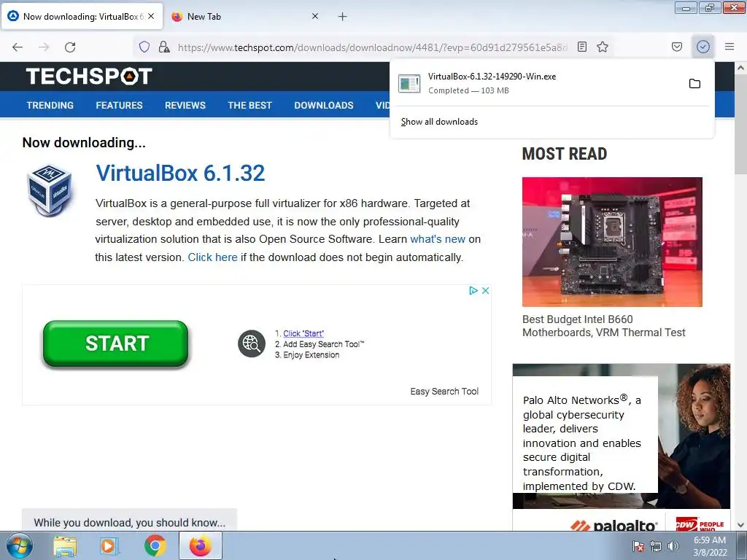Click the address bar URL field
Screen dimensions: 747x560
click(x=373, y=47)
